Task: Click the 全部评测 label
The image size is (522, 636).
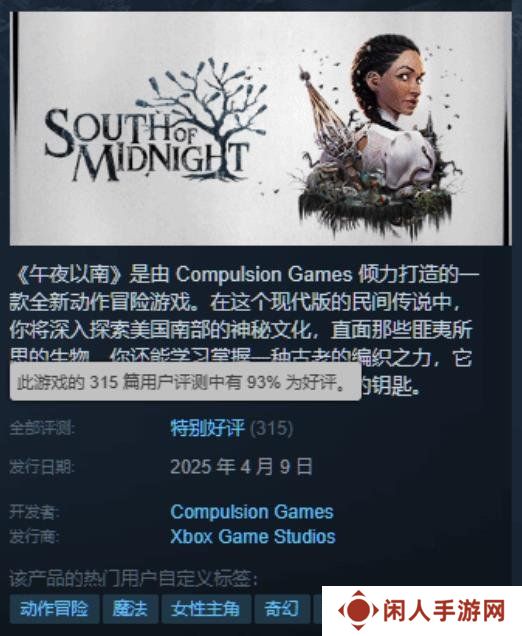Action: 43,428
